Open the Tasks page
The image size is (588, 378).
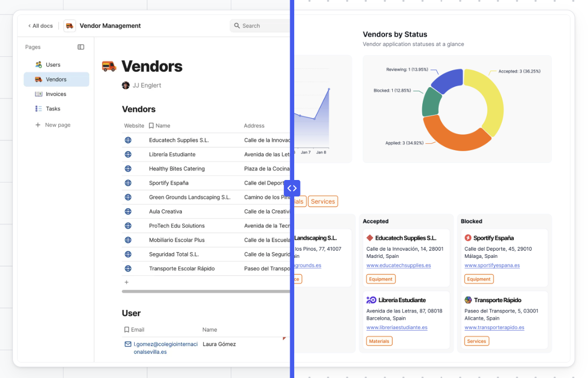[x=56, y=109]
